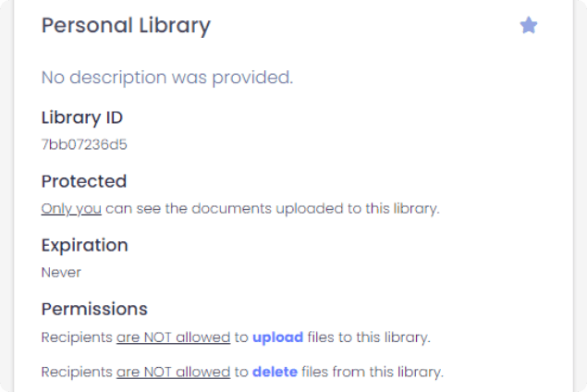The width and height of the screenshot is (587, 392).
Task: Click the star icon to favorite Personal Library
Action: tap(529, 25)
